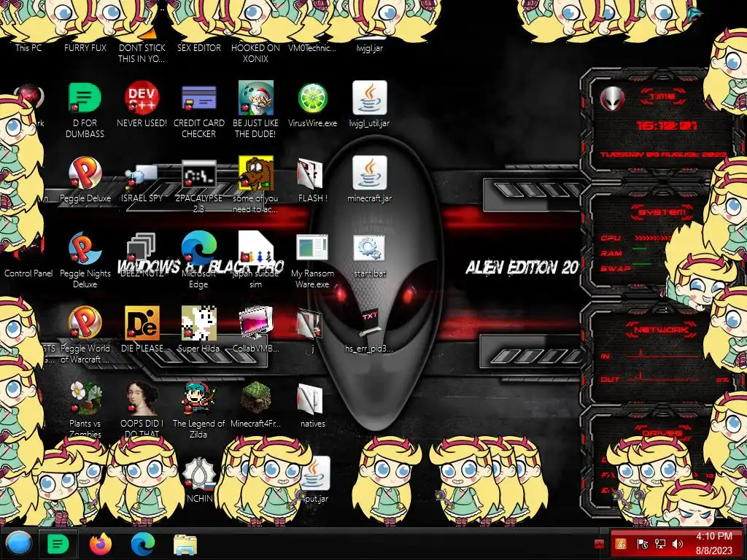Click the some of you need to ac... dog icon
Screen dimensions: 747x560
click(256, 173)
